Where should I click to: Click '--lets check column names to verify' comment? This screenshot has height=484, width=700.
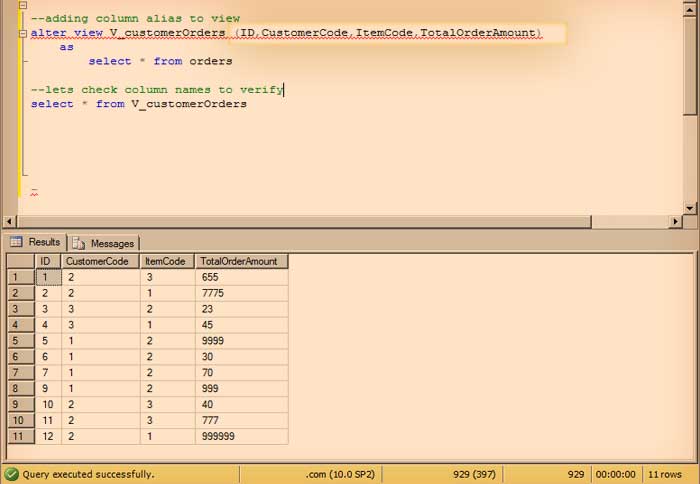click(x=157, y=90)
